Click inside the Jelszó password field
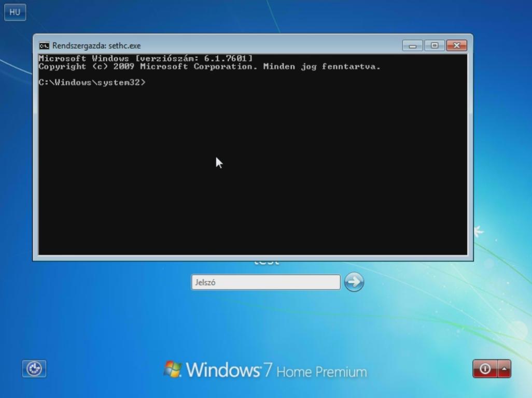The height and width of the screenshot is (398, 532). coord(265,282)
